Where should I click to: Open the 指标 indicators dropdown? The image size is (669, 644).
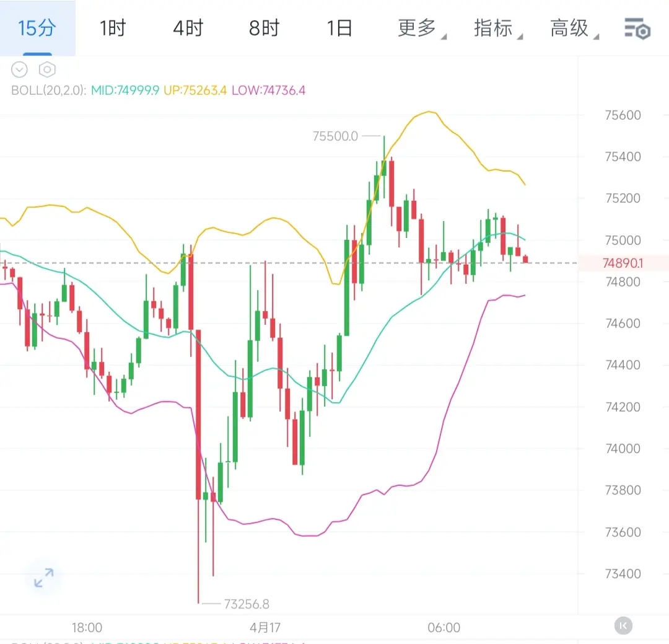(497, 28)
